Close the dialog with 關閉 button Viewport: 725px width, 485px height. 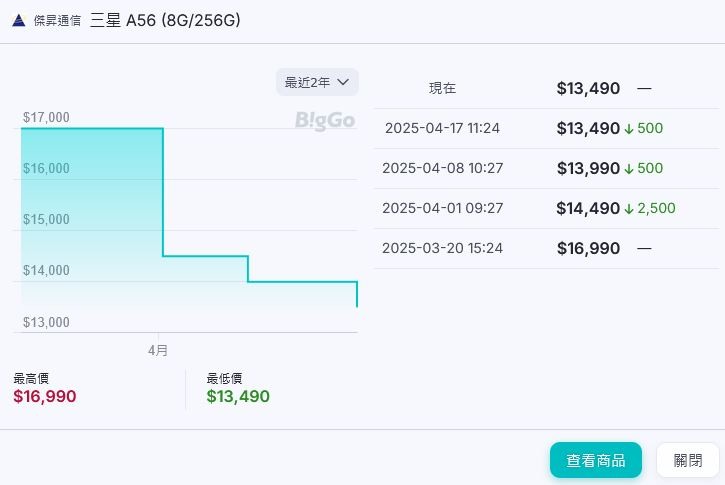tap(688, 460)
